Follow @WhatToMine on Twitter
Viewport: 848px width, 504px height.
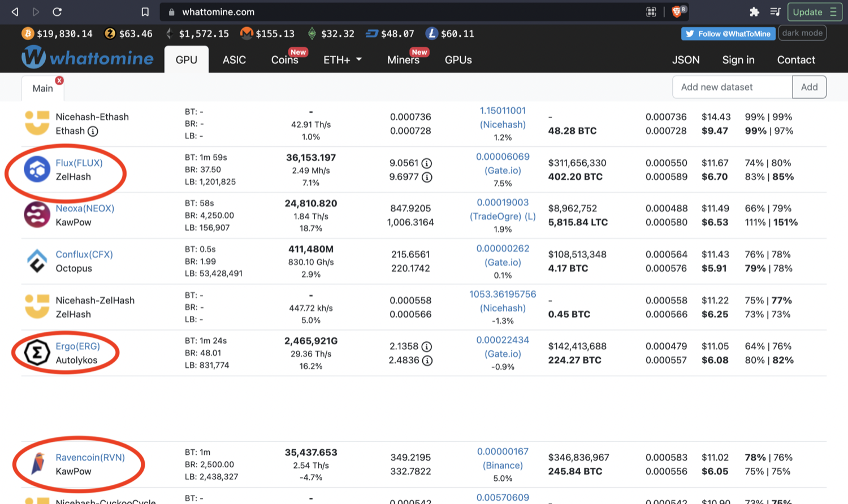point(728,34)
